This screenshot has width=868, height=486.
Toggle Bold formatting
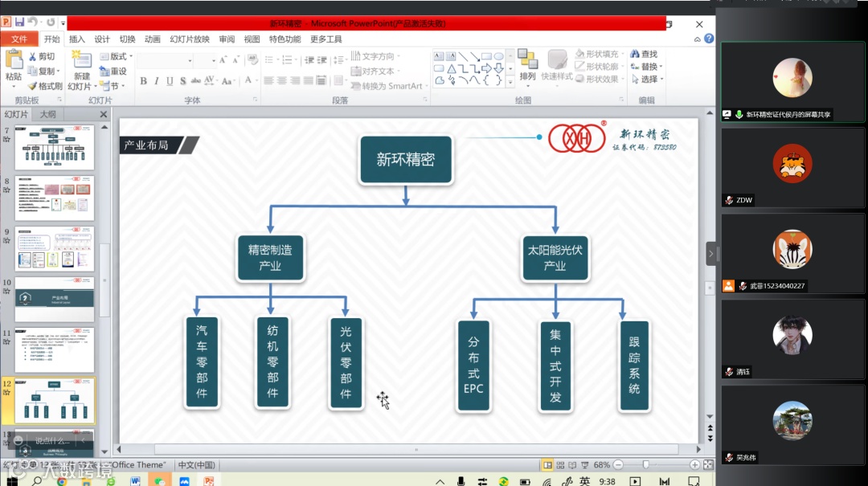coord(143,81)
